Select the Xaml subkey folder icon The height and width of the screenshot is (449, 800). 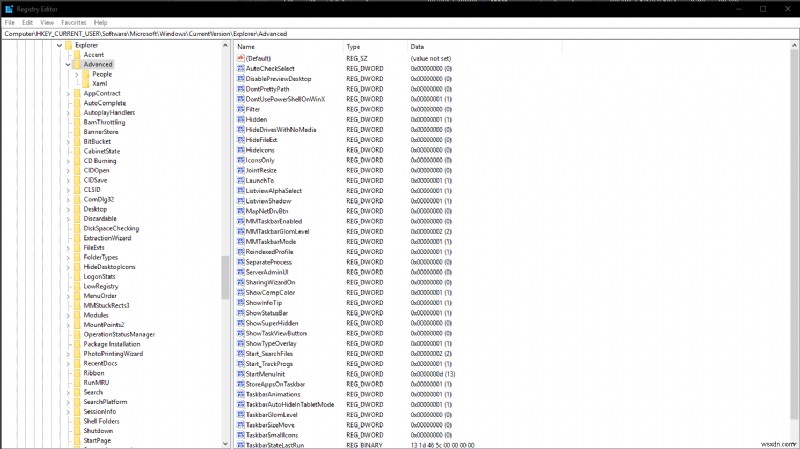[x=85, y=83]
